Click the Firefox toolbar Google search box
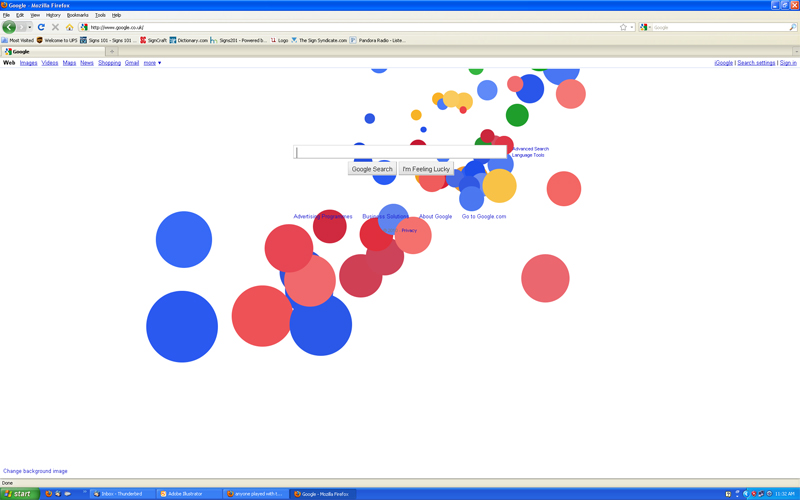800x500 pixels. (x=720, y=27)
